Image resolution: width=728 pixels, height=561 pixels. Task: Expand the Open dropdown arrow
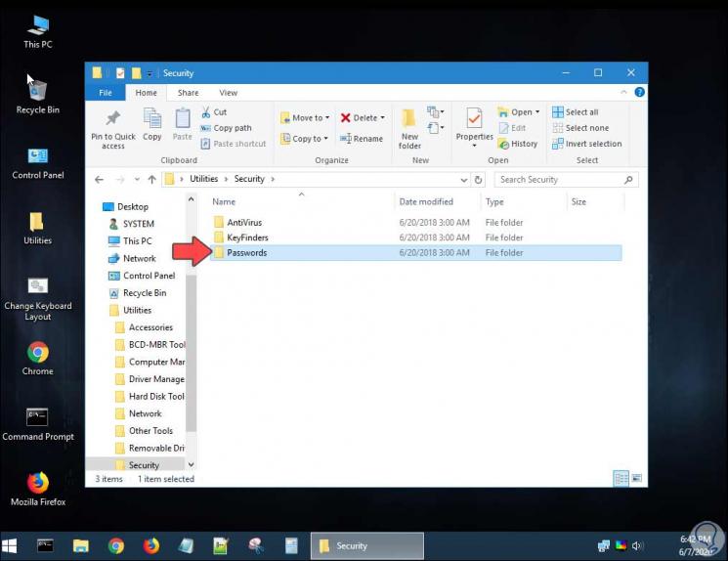[x=537, y=112]
